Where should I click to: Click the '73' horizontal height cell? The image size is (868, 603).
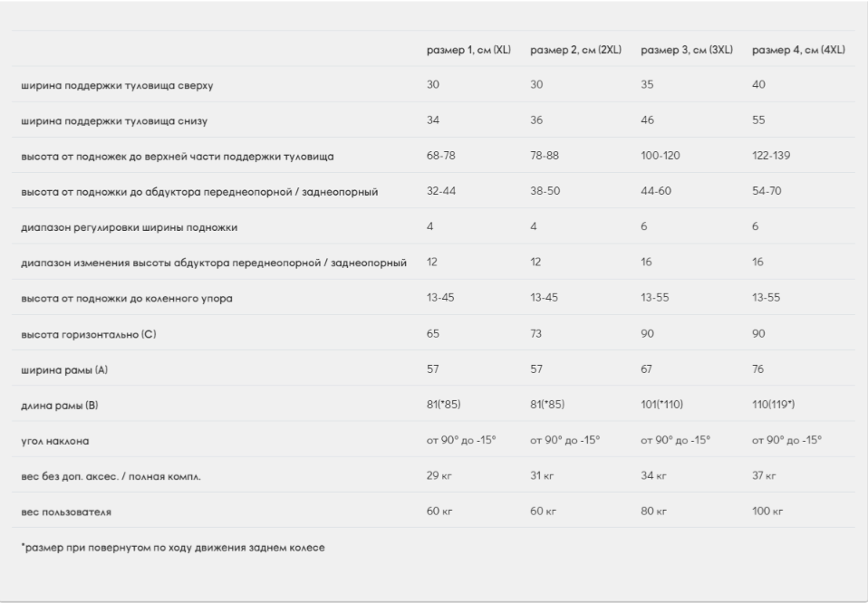coord(536,334)
